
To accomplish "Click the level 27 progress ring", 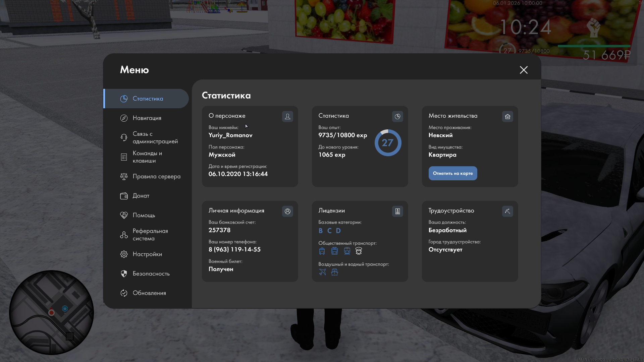I will point(388,143).
